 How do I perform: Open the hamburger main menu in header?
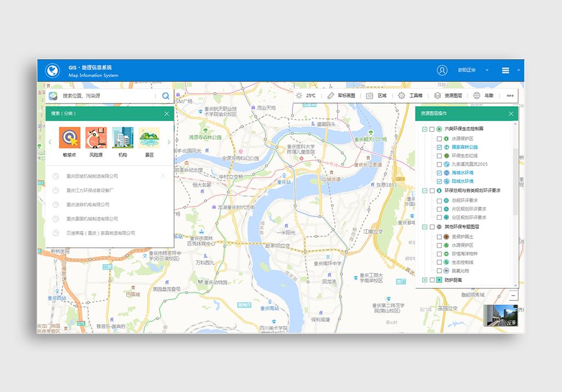(505, 71)
